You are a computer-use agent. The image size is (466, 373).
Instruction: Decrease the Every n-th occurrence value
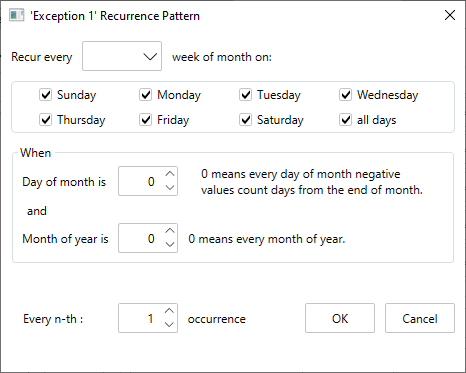170,325
